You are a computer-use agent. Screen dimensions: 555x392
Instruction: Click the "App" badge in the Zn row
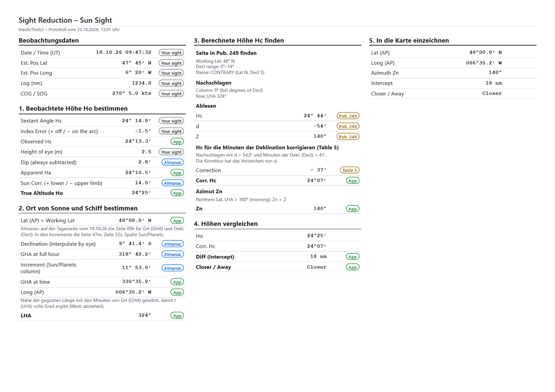(353, 209)
